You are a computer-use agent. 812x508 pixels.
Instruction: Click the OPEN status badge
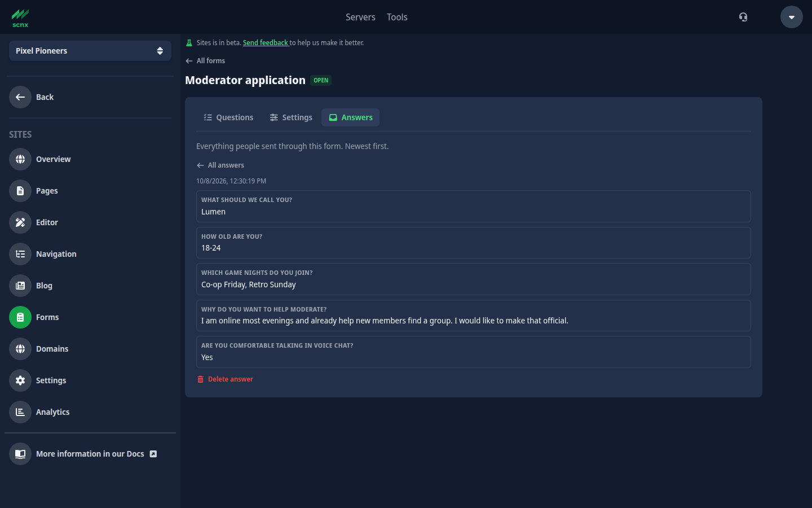pyautogui.click(x=321, y=80)
